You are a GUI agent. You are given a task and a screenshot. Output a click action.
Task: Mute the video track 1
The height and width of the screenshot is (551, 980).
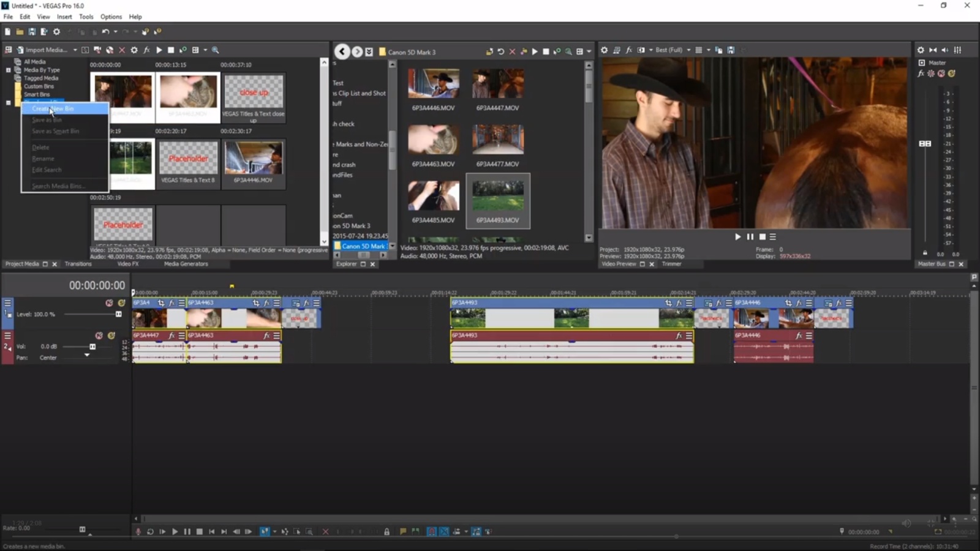109,303
